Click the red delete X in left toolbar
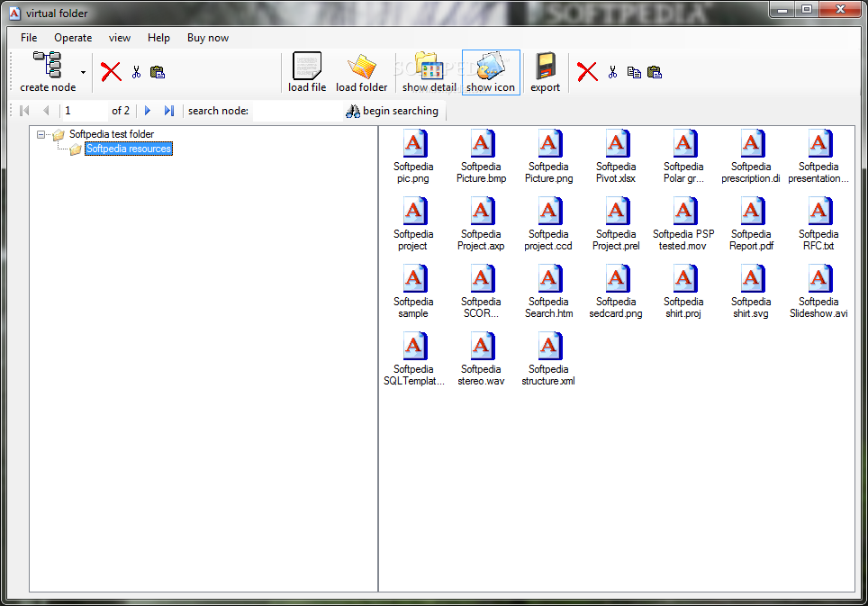 (x=111, y=72)
